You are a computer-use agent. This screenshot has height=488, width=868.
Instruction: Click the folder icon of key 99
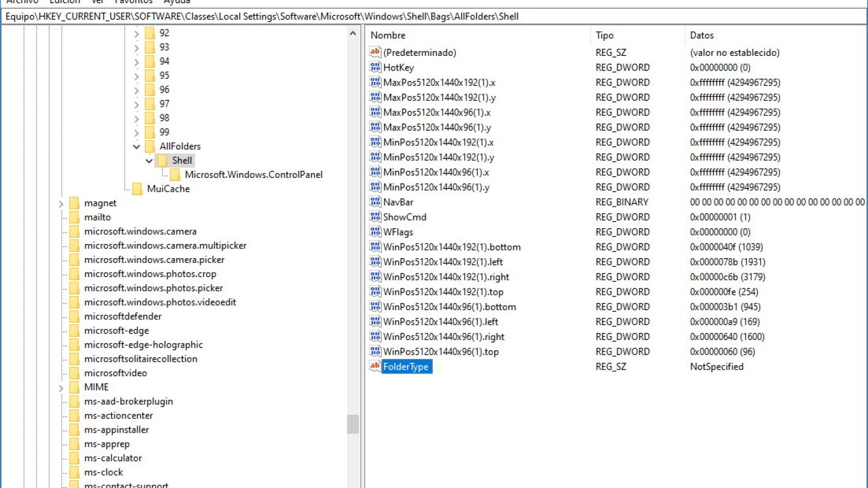(150, 132)
